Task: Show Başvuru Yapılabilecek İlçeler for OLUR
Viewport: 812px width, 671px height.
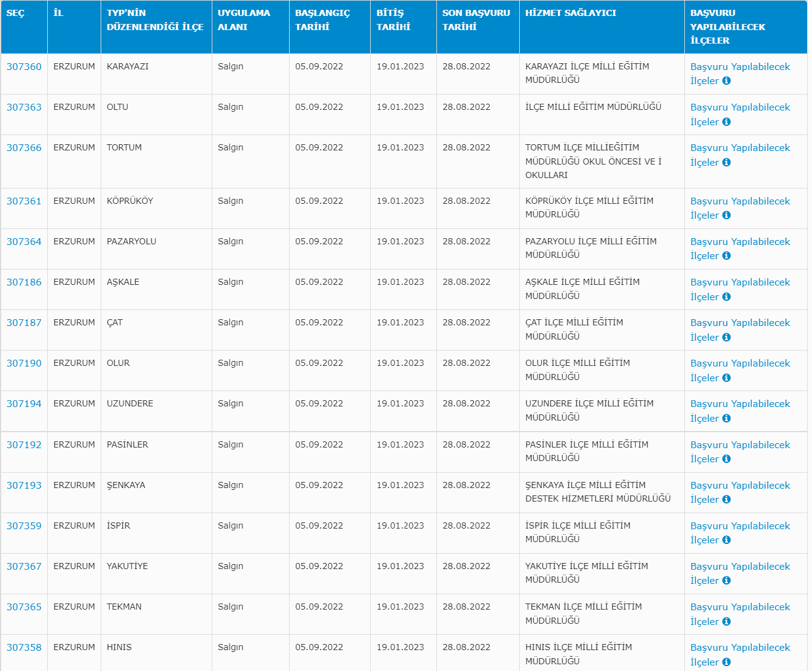Action: (x=740, y=363)
